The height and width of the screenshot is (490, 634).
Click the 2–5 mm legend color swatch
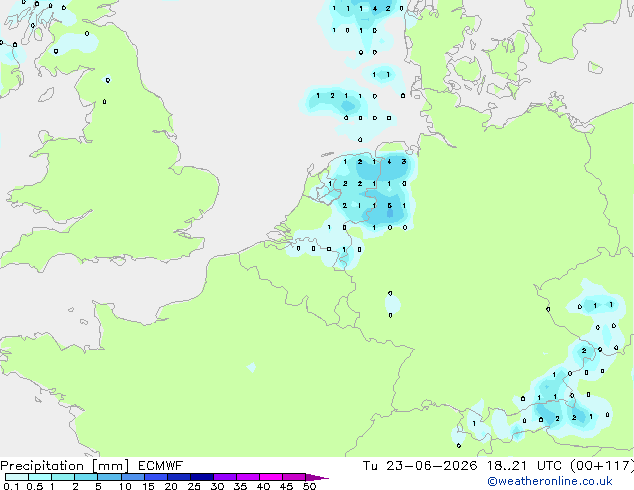[x=86, y=477]
